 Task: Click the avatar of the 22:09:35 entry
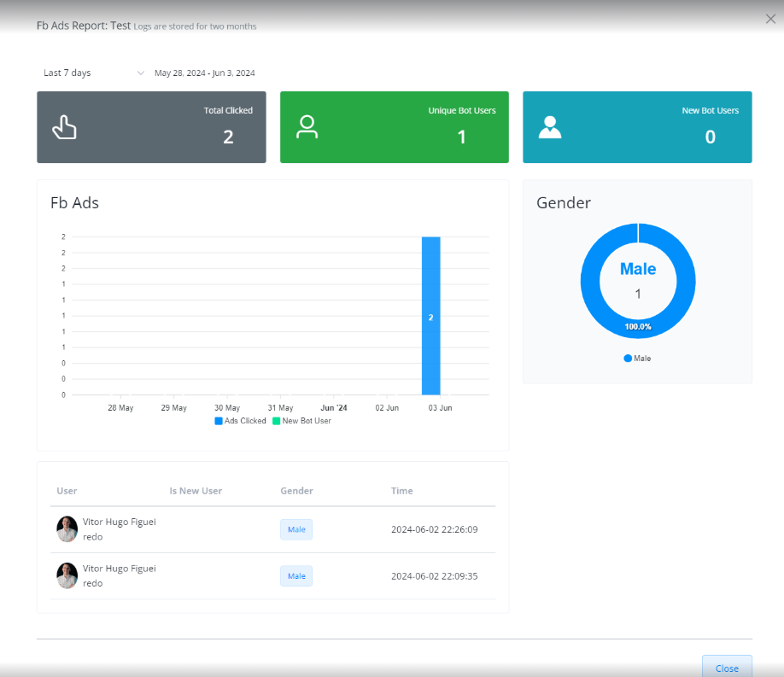tap(67, 575)
